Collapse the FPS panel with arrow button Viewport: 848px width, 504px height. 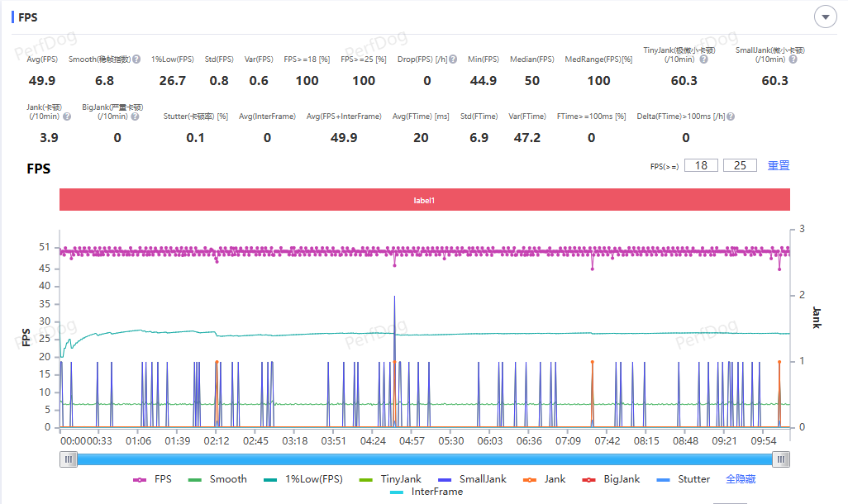click(x=826, y=17)
